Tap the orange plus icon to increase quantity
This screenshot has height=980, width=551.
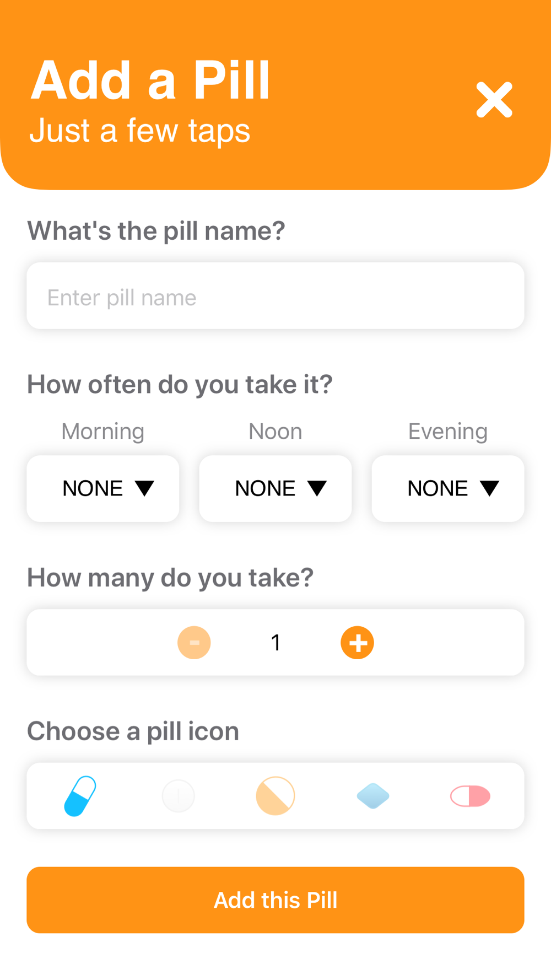point(357,643)
